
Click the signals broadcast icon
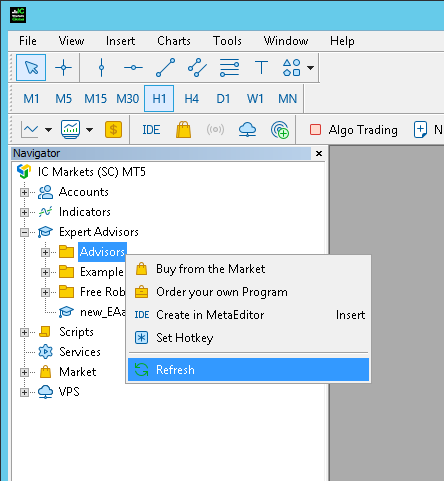[x=215, y=129]
